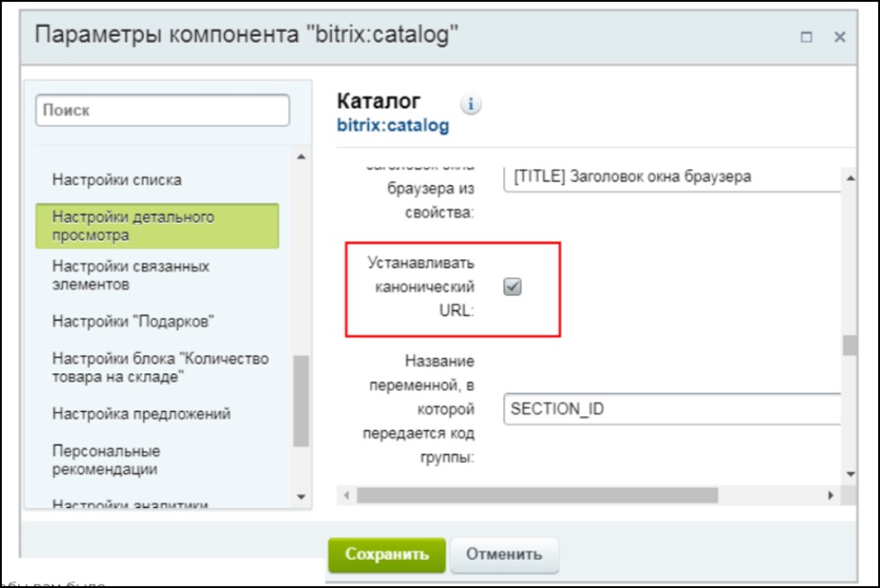Viewport: 880px width, 588px height.
Task: Open the Настройки списка section
Action: [x=117, y=180]
